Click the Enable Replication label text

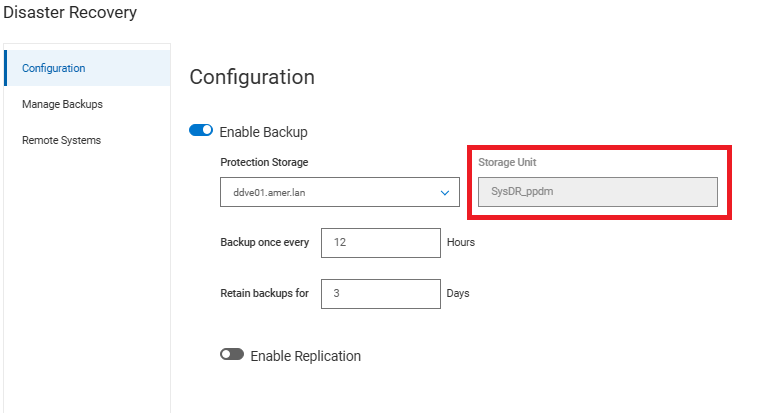point(305,356)
